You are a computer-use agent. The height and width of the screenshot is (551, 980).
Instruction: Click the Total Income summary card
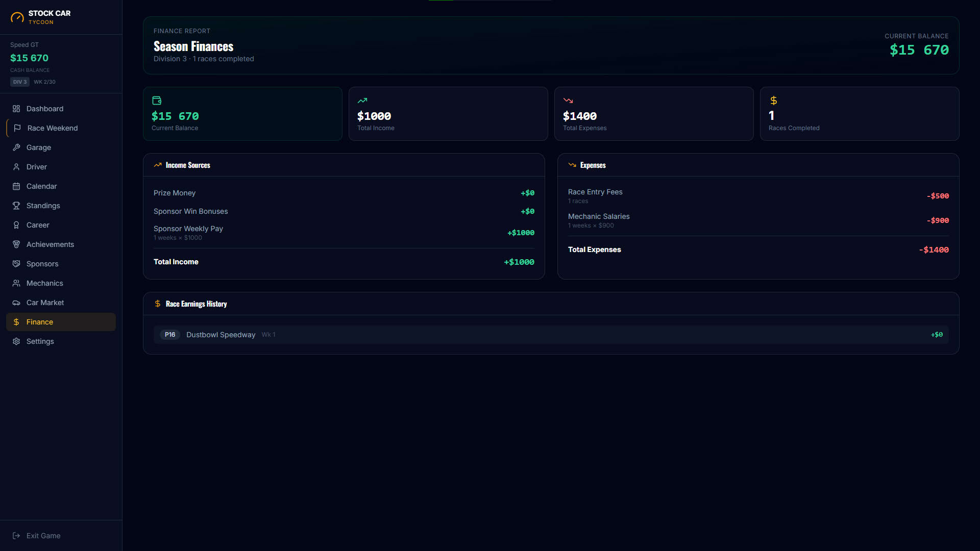pyautogui.click(x=448, y=114)
